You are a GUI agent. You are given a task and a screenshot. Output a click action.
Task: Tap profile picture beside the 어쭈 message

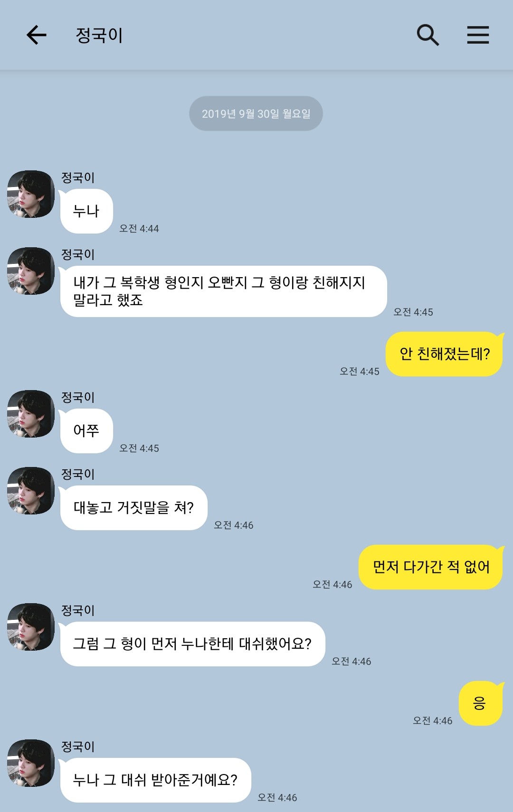(31, 414)
